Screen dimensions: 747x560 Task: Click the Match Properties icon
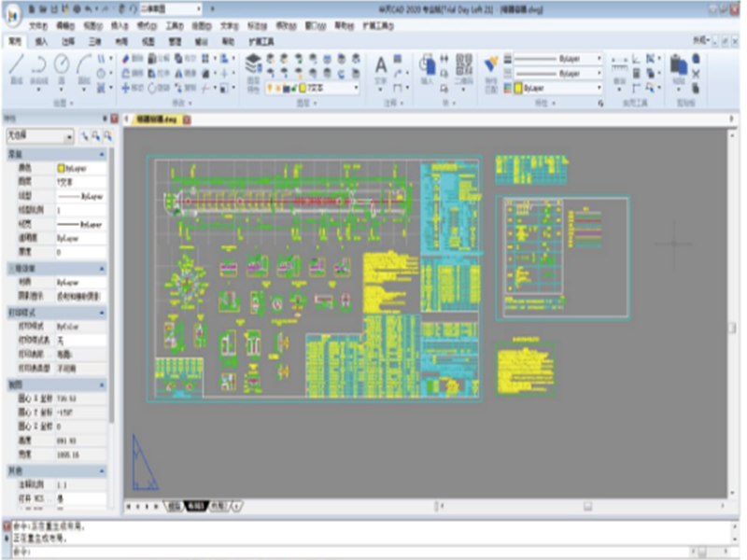(x=490, y=65)
